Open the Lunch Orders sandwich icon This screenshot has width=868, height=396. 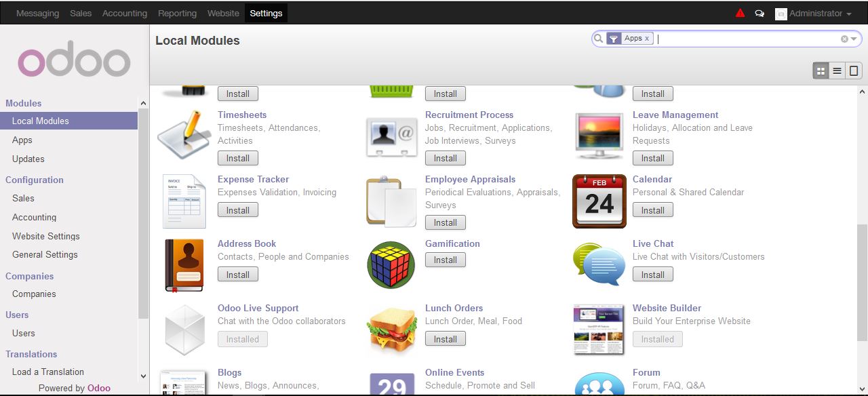[391, 330]
